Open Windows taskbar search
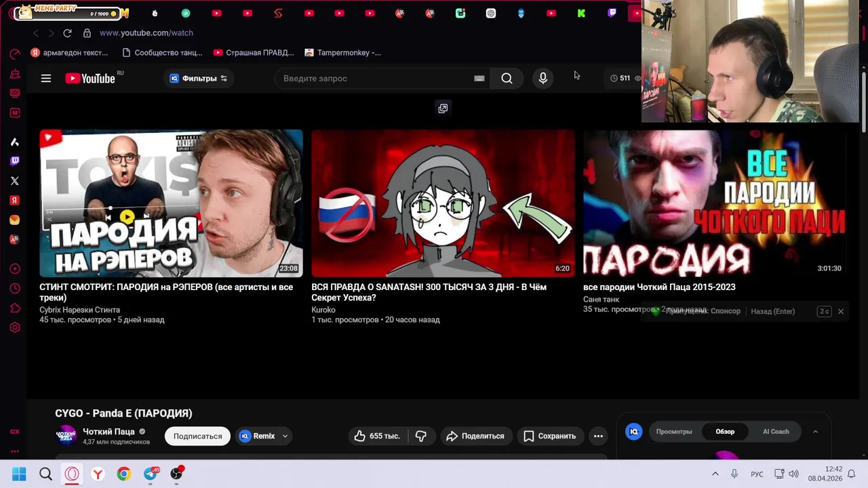868x488 pixels. (x=45, y=474)
